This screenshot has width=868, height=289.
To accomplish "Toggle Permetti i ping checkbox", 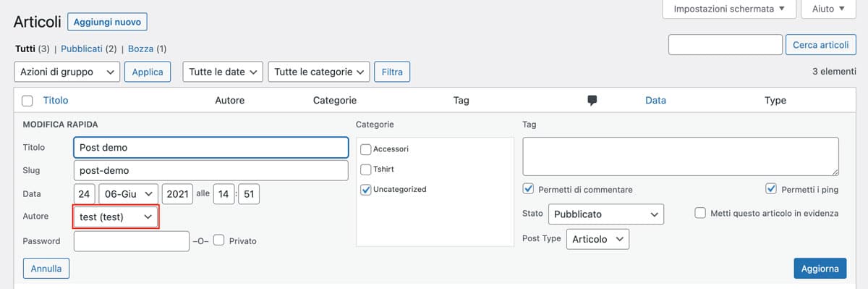I will pyautogui.click(x=771, y=190).
